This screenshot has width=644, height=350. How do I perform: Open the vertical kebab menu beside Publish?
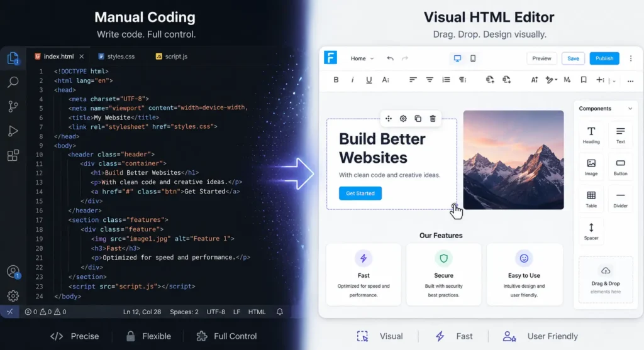pyautogui.click(x=631, y=58)
